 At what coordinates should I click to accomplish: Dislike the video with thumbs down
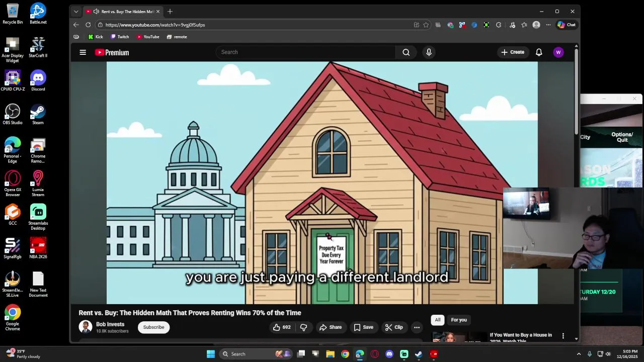tap(303, 327)
